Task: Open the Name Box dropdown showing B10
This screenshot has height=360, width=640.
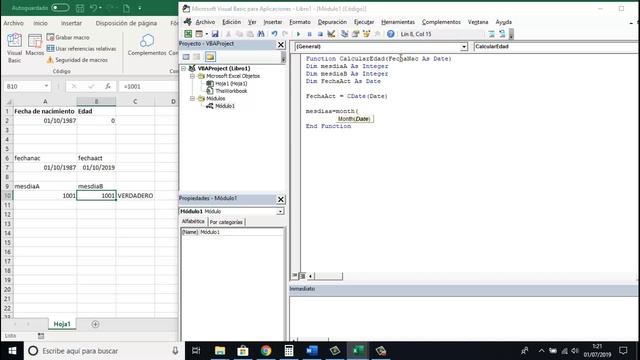Action: [x=46, y=86]
